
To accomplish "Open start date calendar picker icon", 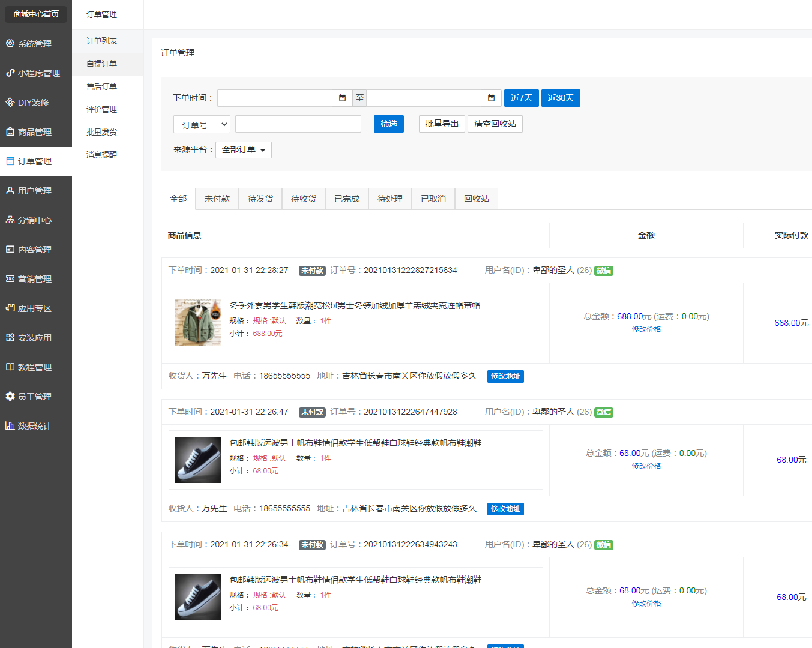I will click(342, 98).
